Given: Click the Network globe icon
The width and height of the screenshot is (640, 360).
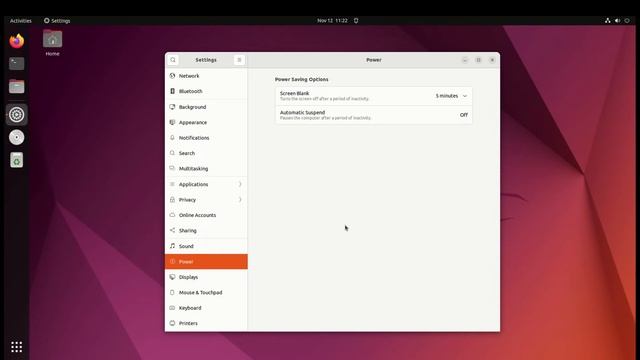Looking at the screenshot, I should [x=172, y=76].
